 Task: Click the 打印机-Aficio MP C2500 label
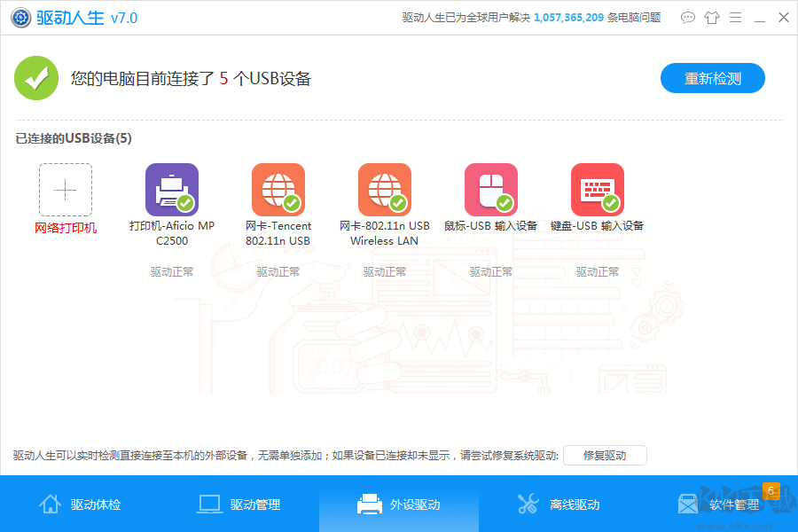[x=172, y=233]
